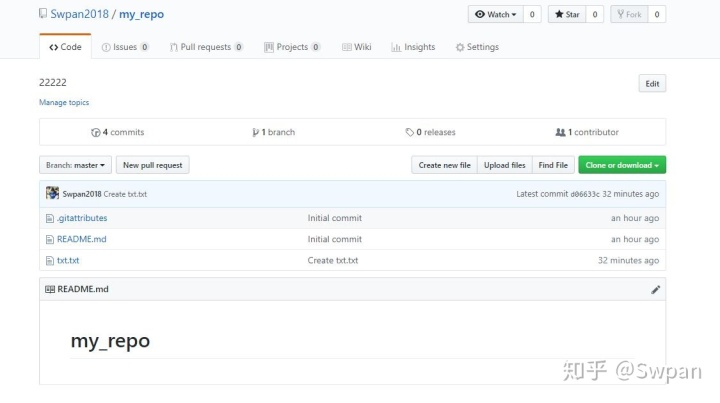Click the Insights tab graph icon

[396, 47]
